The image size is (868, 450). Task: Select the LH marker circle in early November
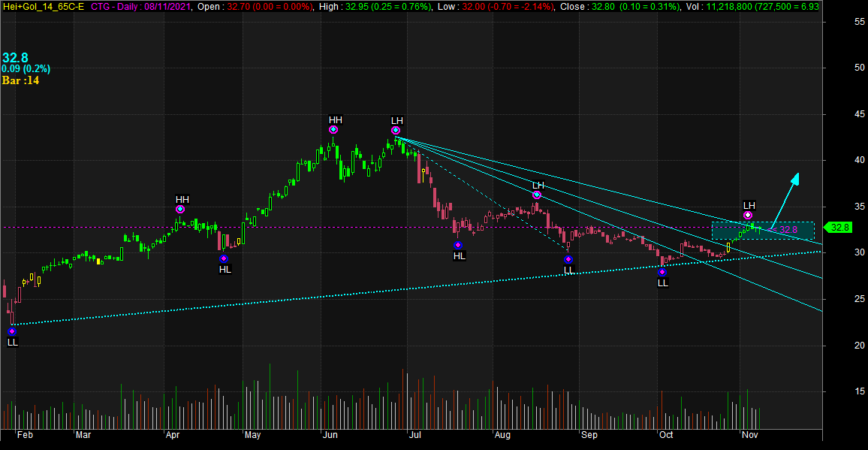tap(748, 215)
